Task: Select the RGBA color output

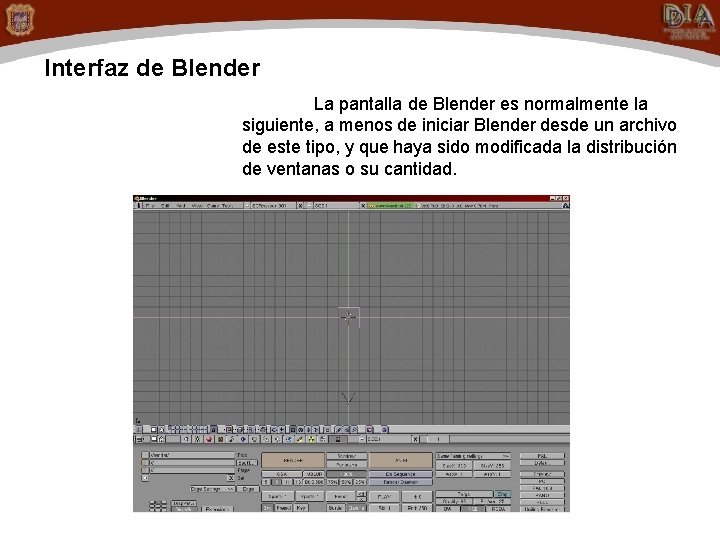Action: 498,509
